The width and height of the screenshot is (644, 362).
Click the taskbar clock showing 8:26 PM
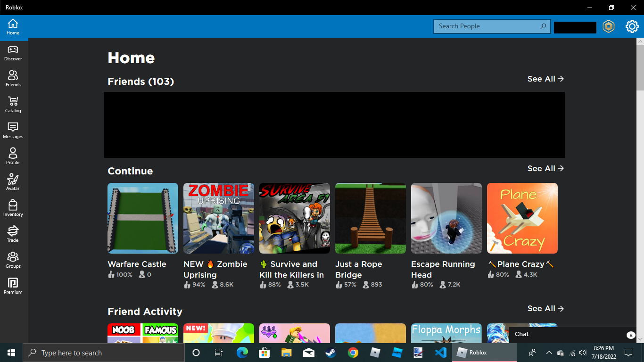click(x=603, y=353)
